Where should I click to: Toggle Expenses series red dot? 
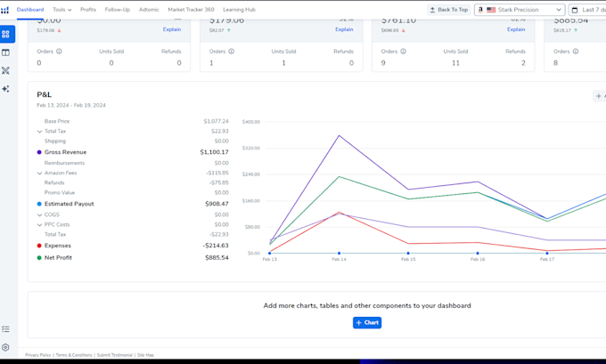click(39, 246)
